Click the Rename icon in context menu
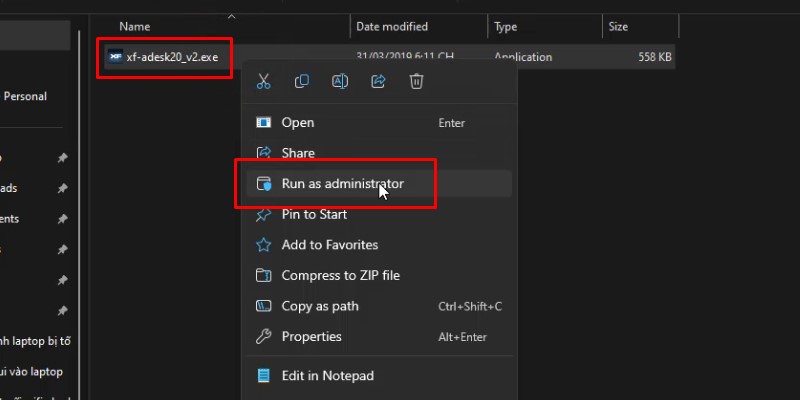This screenshot has width=800, height=400. click(340, 82)
